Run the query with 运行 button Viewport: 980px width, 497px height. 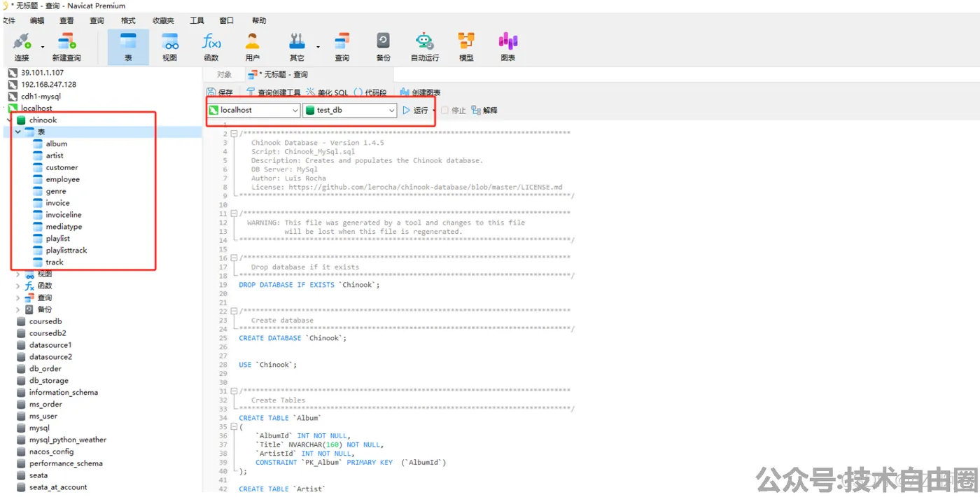pos(415,111)
